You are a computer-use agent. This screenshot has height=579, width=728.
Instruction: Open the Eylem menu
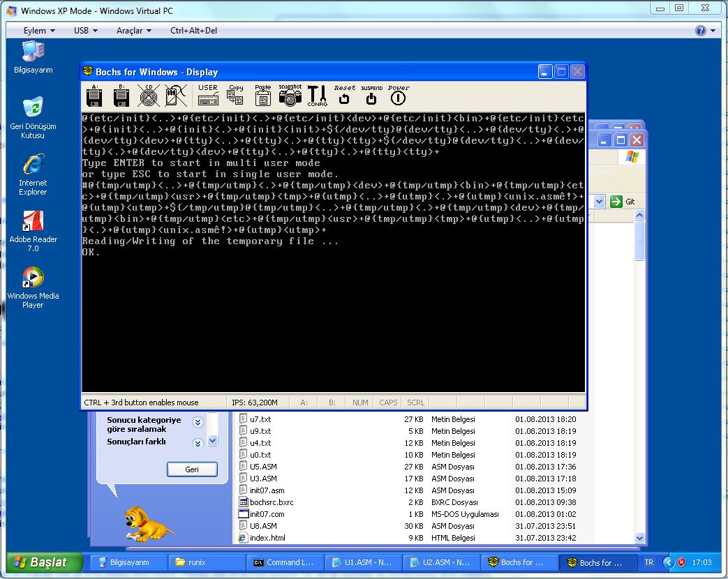click(x=39, y=31)
